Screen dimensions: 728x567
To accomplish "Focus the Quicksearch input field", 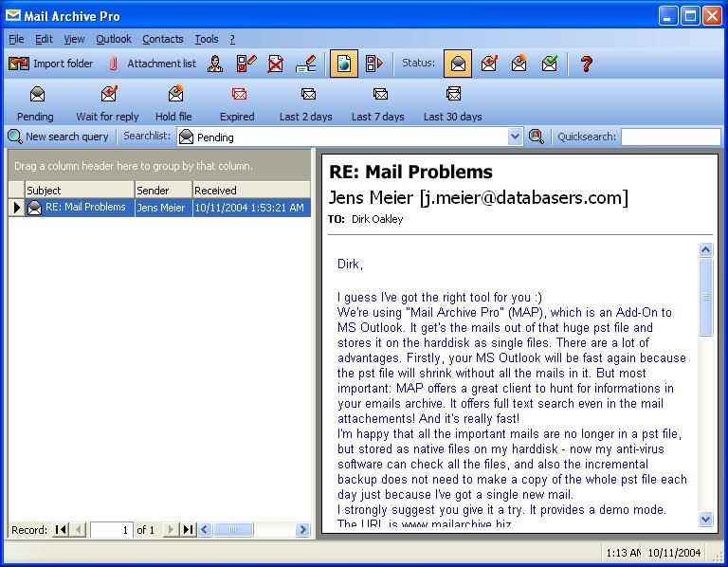I will (x=671, y=137).
